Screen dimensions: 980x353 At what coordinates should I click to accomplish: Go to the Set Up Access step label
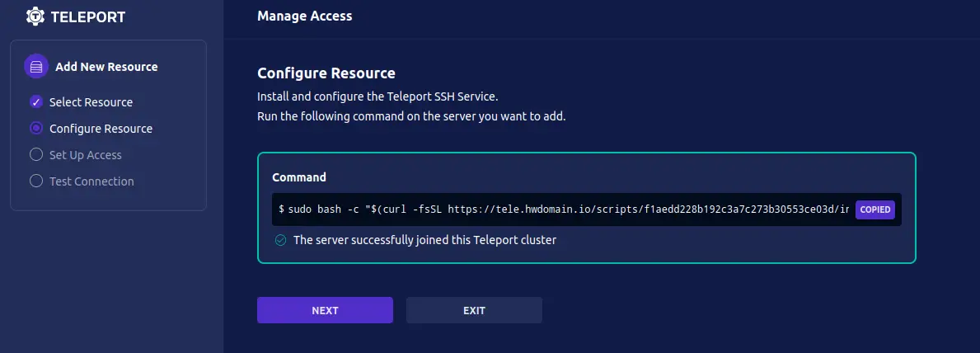pyautogui.click(x=86, y=154)
